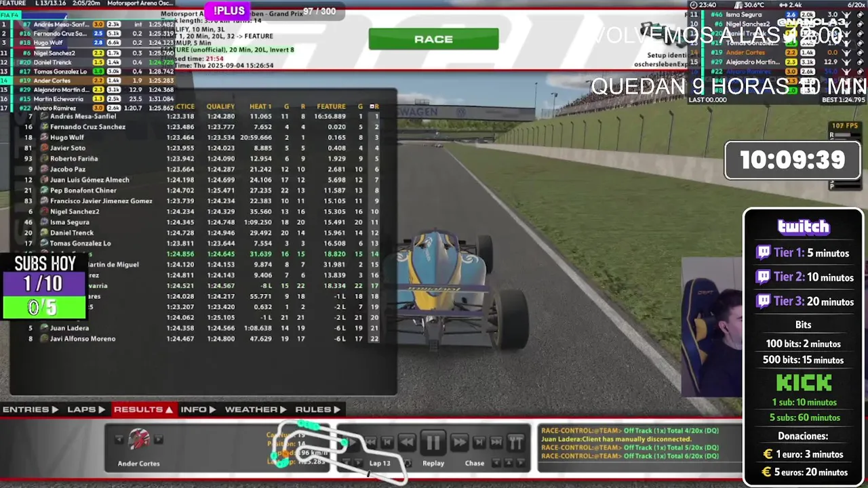Select next driver arrow beside helmet
868x488 pixels.
[x=158, y=440]
